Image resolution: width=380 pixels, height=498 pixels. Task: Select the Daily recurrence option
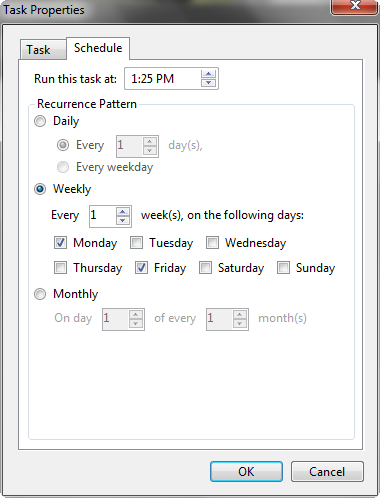[x=40, y=121]
